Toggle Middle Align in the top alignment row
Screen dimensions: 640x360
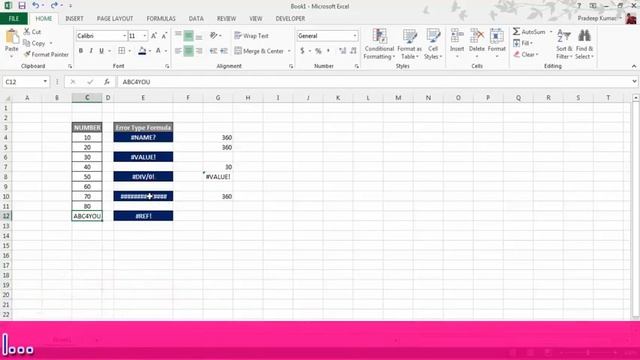click(x=189, y=36)
